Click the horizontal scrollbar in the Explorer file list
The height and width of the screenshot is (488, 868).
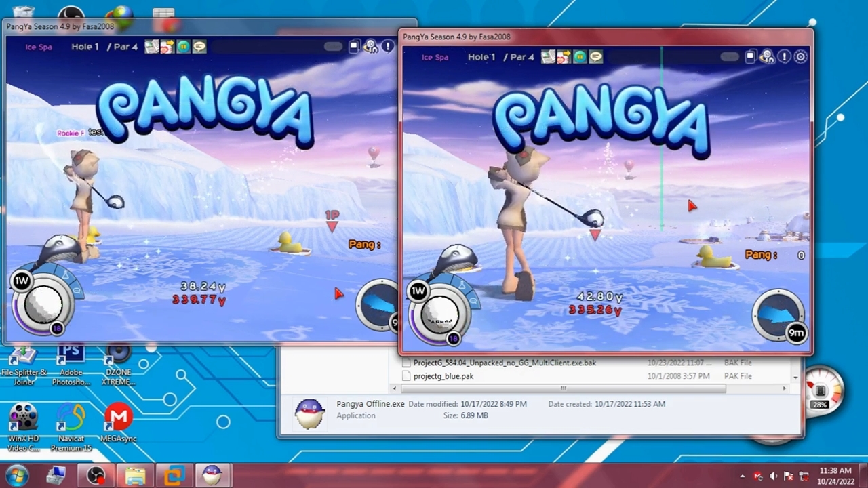pyautogui.click(x=564, y=388)
